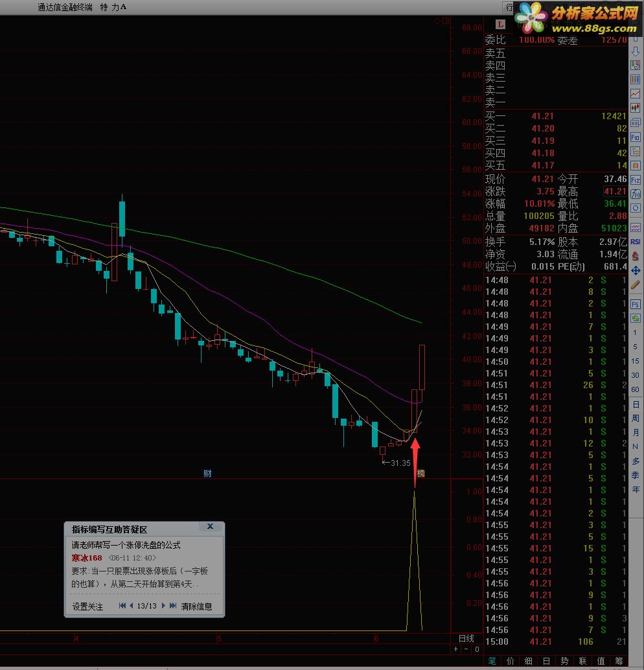
Task: Switch to the 势 trend tab
Action: point(564,661)
